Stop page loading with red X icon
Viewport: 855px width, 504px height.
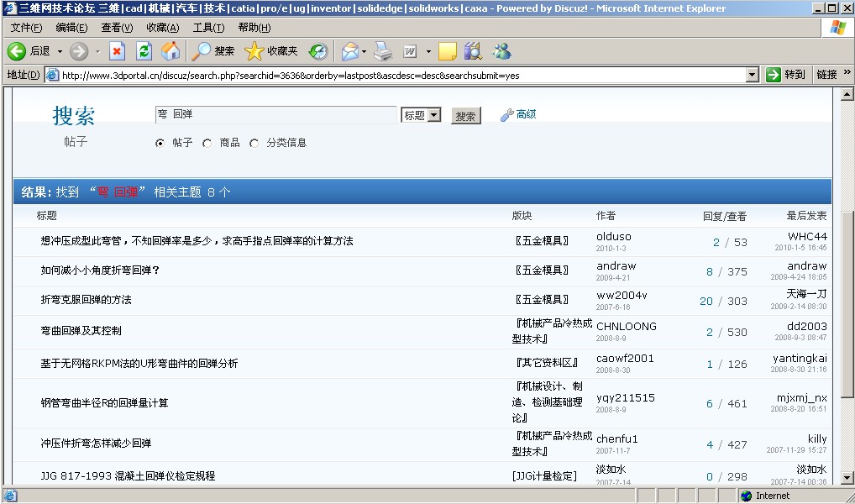click(x=117, y=51)
